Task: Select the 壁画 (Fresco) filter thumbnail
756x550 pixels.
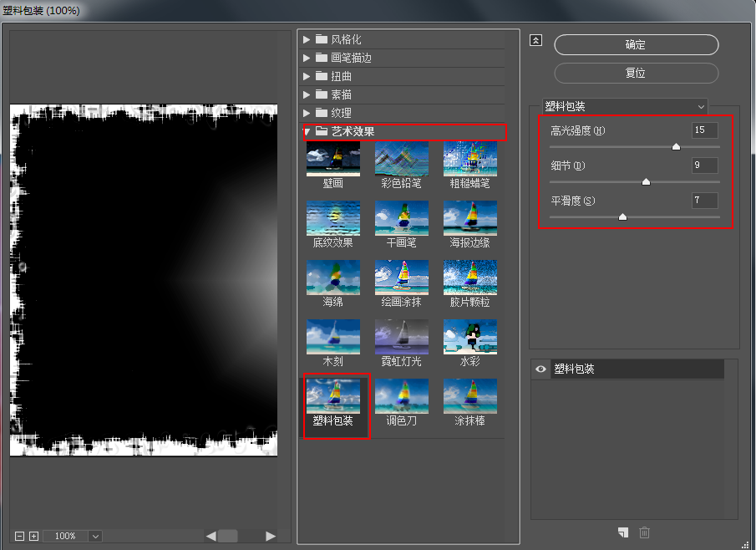Action: (x=332, y=159)
